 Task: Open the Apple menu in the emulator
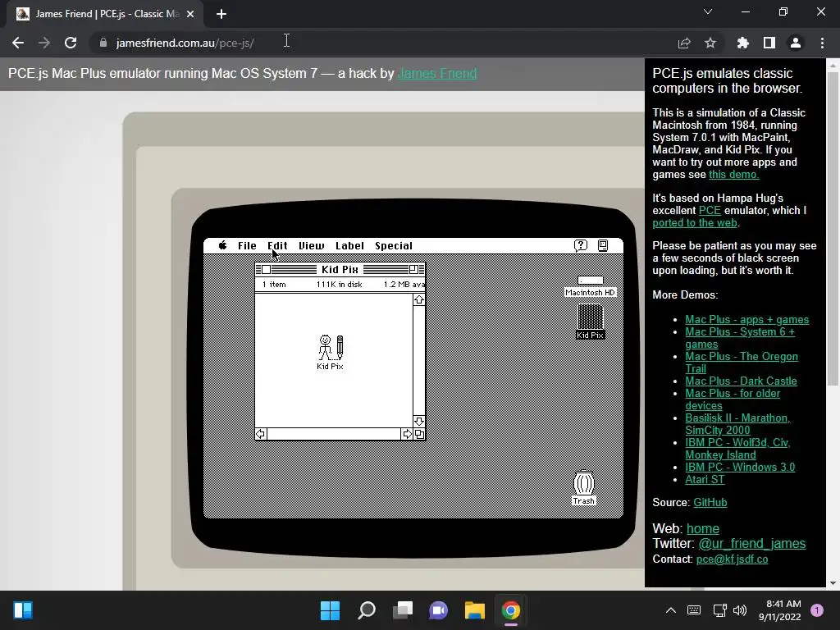(222, 245)
